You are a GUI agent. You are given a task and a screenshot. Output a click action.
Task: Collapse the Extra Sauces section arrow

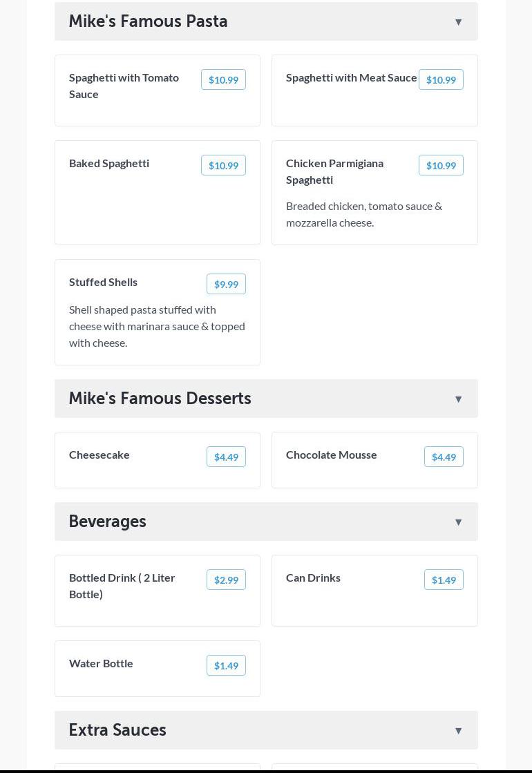tap(458, 731)
